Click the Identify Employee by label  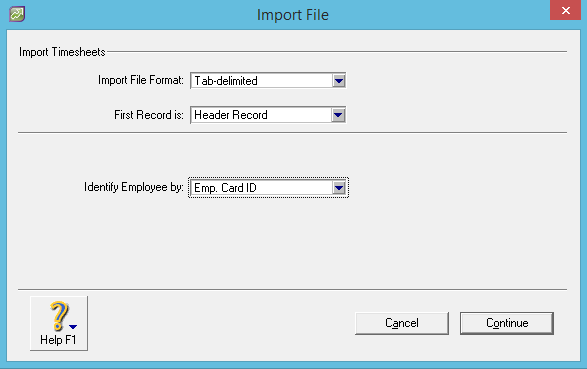(134, 187)
